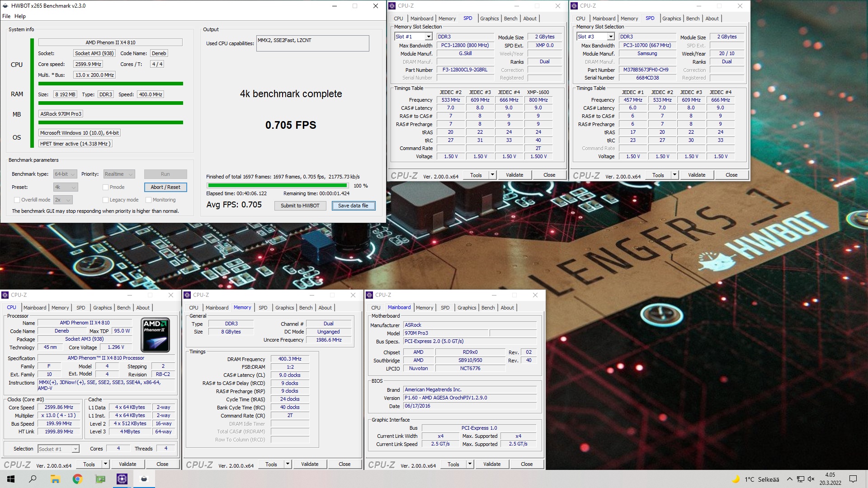Open File Explorer from taskbar
The image size is (868, 488).
pos(55,479)
